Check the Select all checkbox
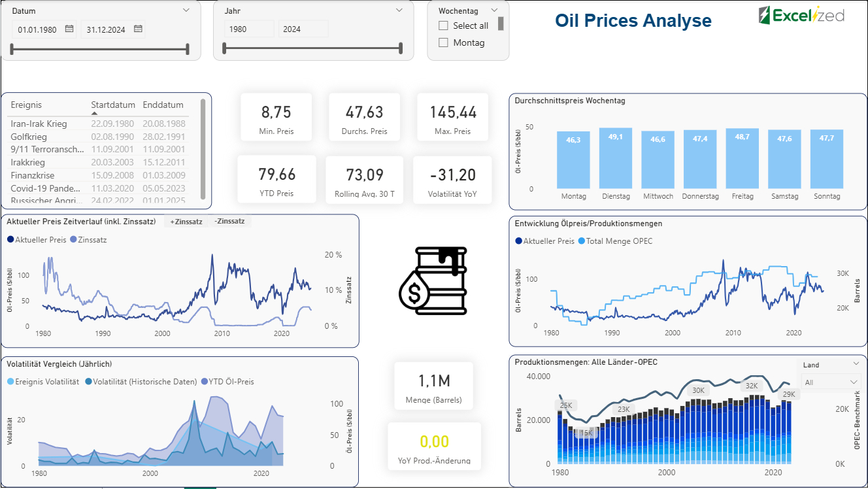 pos(444,25)
